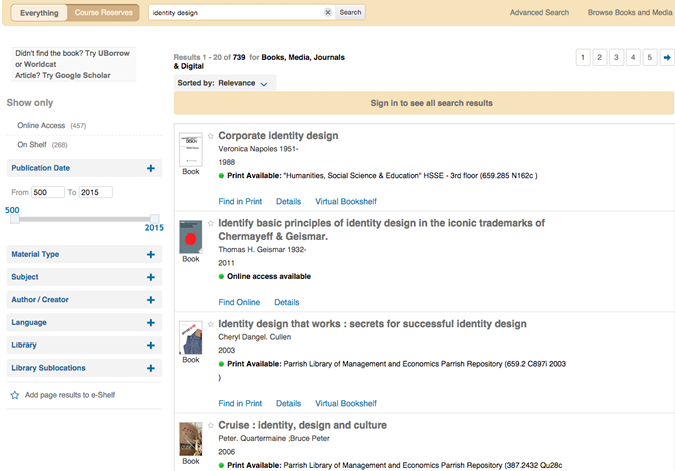This screenshot has width=675, height=471.
Task: Switch to the Course Reserves tab
Action: [x=101, y=13]
